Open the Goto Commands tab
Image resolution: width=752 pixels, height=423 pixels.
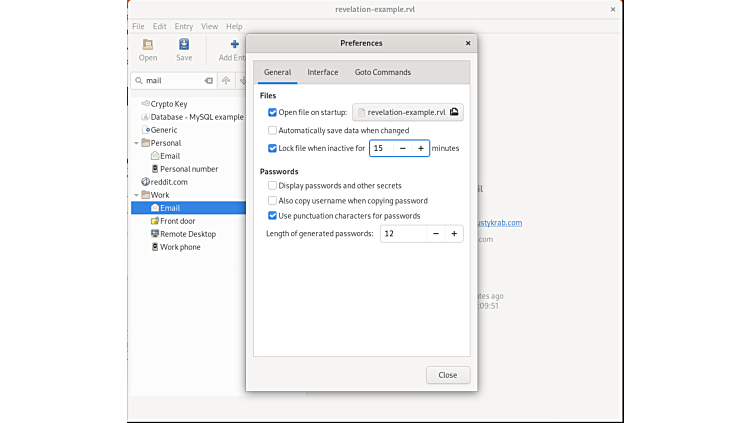tap(382, 72)
